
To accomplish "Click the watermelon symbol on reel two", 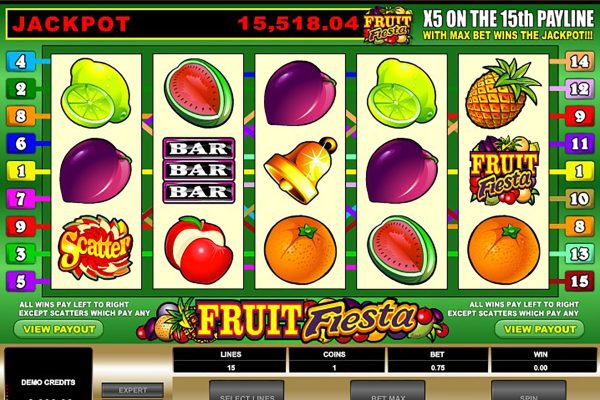I will pyautogui.click(x=199, y=92).
